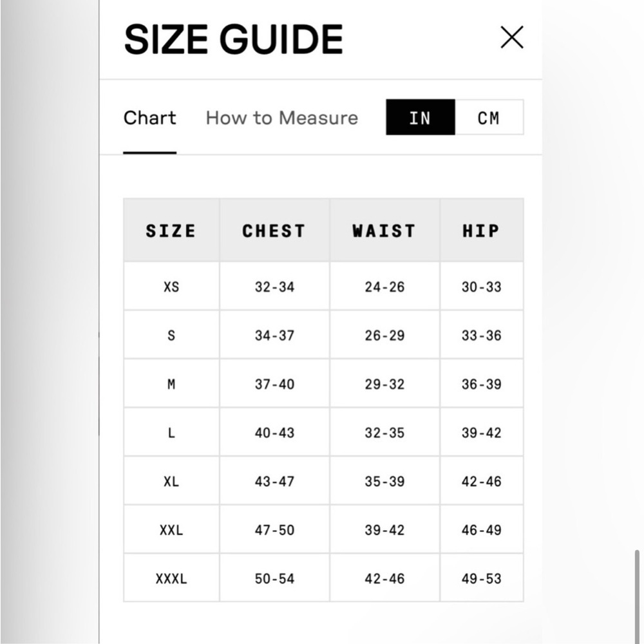Click the CHEST column header
Image resolution: width=644 pixels, height=644 pixels.
(x=274, y=231)
